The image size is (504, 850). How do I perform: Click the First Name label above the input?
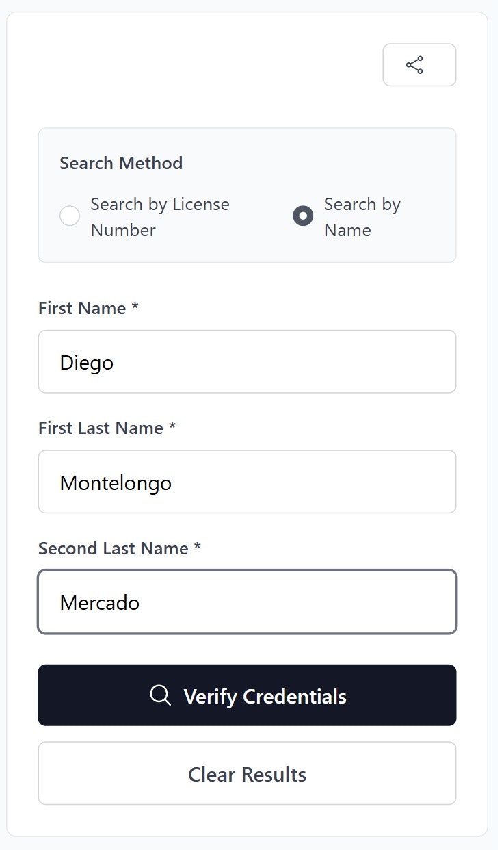[x=82, y=308]
